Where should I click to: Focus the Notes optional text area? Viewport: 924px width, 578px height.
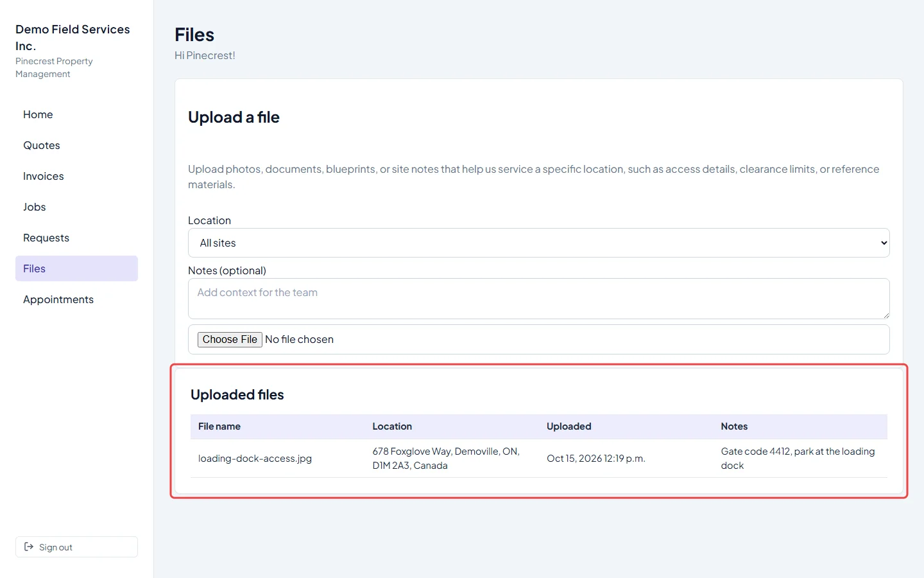pyautogui.click(x=538, y=299)
